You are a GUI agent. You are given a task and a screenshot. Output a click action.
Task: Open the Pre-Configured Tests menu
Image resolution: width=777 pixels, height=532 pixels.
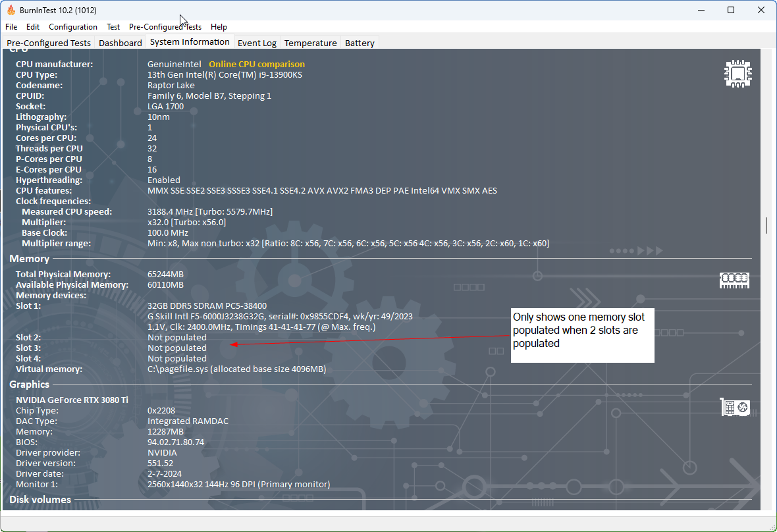pos(165,27)
